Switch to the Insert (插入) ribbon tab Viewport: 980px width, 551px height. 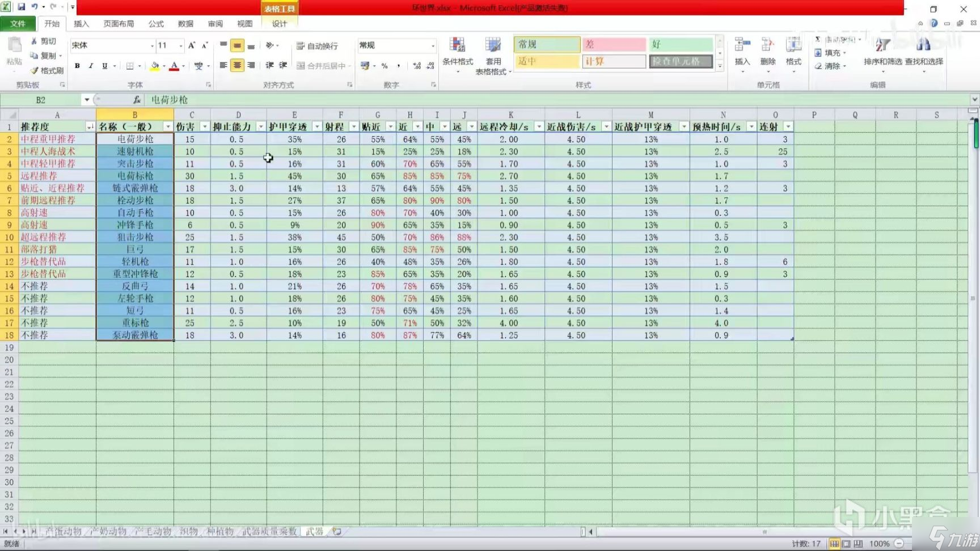click(81, 24)
